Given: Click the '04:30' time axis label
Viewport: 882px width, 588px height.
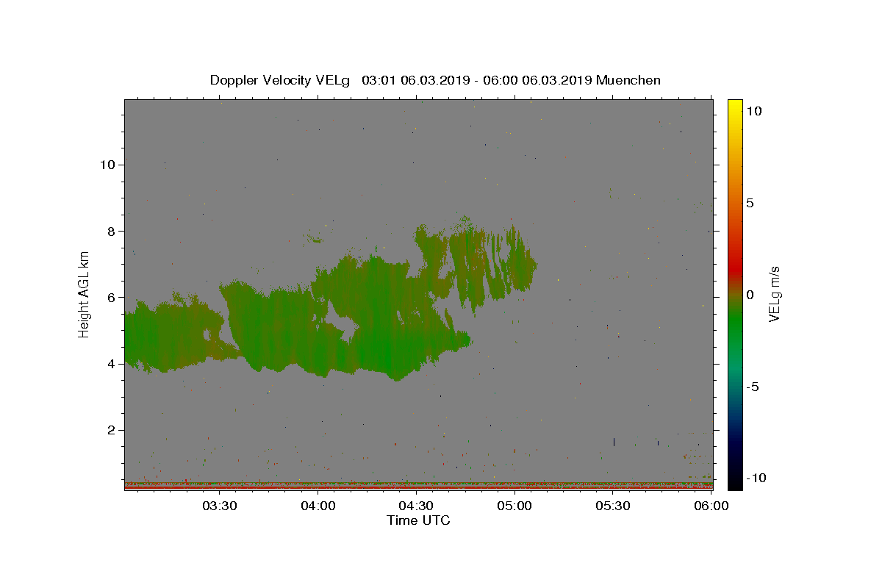Looking at the screenshot, I should tap(416, 506).
